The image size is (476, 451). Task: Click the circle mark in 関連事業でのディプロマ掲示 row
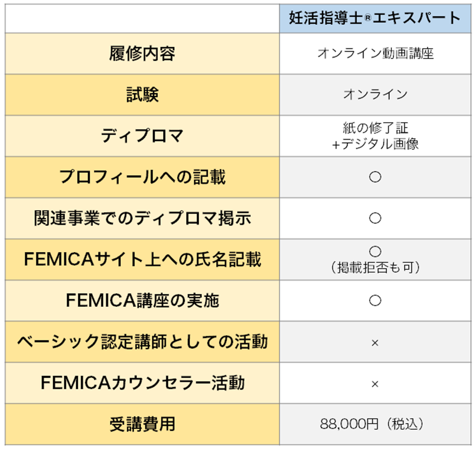[x=375, y=218]
